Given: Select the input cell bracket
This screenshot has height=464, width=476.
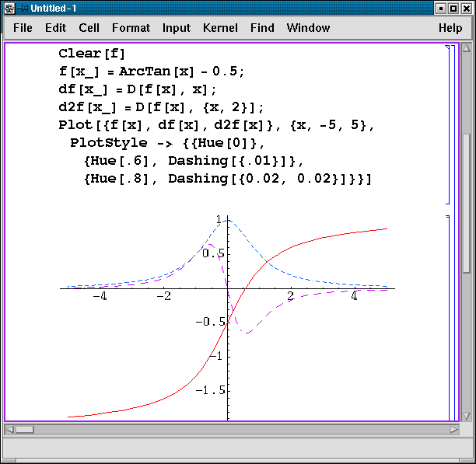Looking at the screenshot, I should coord(447,124).
